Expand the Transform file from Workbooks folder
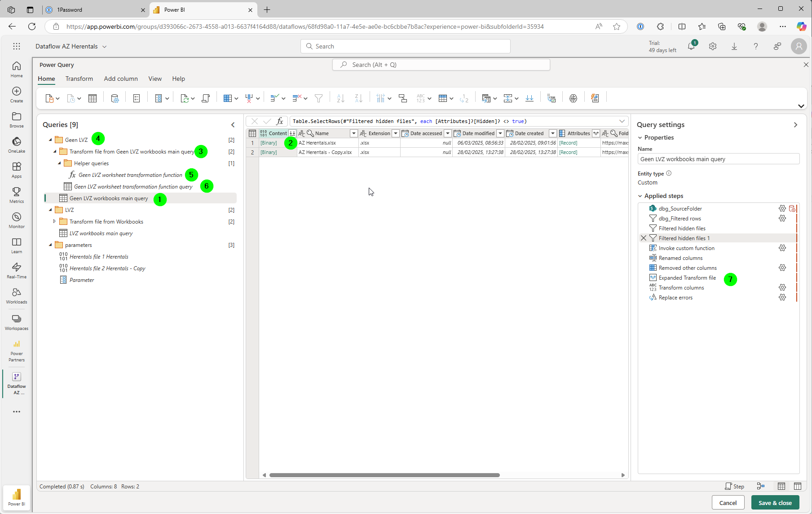Image resolution: width=812 pixels, height=514 pixels. (55, 221)
